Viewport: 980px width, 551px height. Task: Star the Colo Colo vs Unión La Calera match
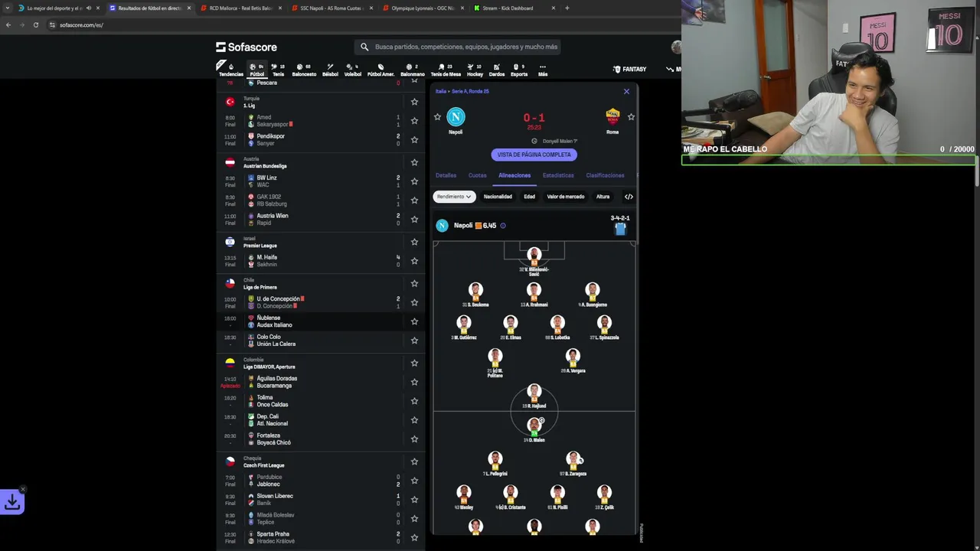pos(414,341)
